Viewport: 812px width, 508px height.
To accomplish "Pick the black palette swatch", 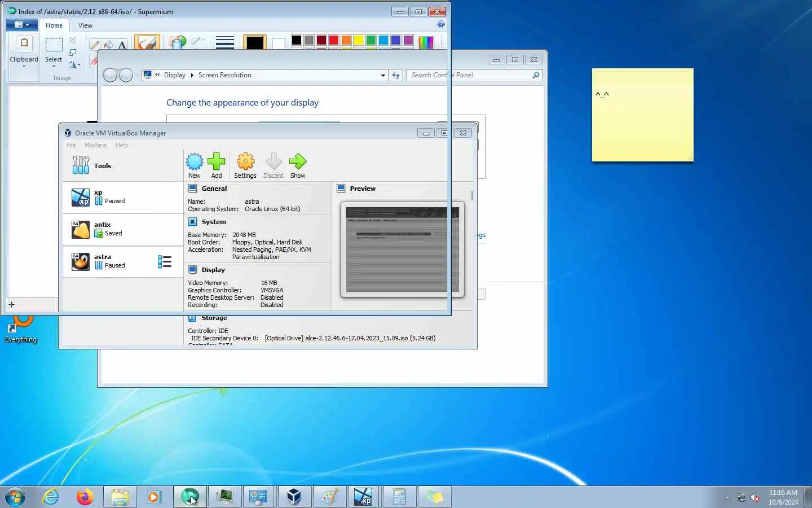I will tap(297, 40).
